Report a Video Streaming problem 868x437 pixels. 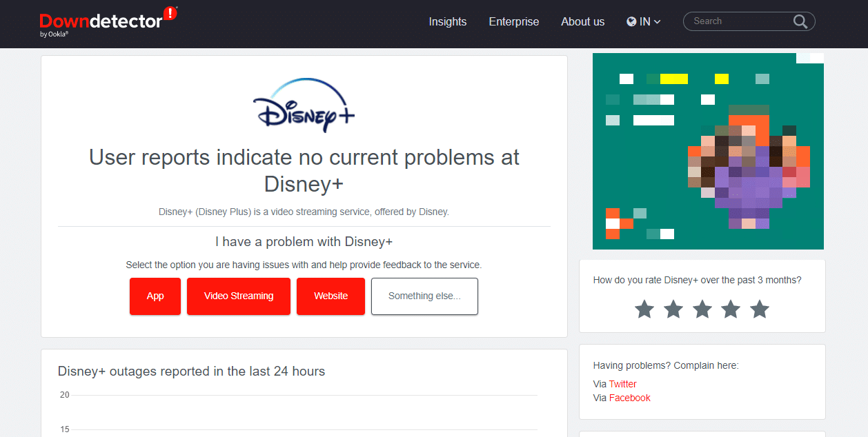point(239,296)
